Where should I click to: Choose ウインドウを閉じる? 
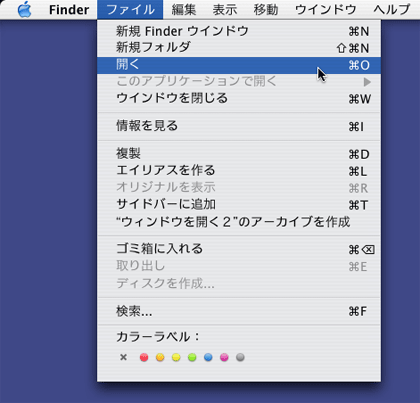239,99
